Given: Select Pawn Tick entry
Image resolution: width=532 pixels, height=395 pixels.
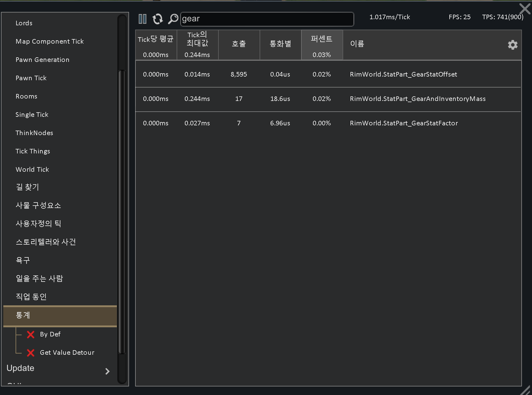Looking at the screenshot, I should [x=31, y=78].
